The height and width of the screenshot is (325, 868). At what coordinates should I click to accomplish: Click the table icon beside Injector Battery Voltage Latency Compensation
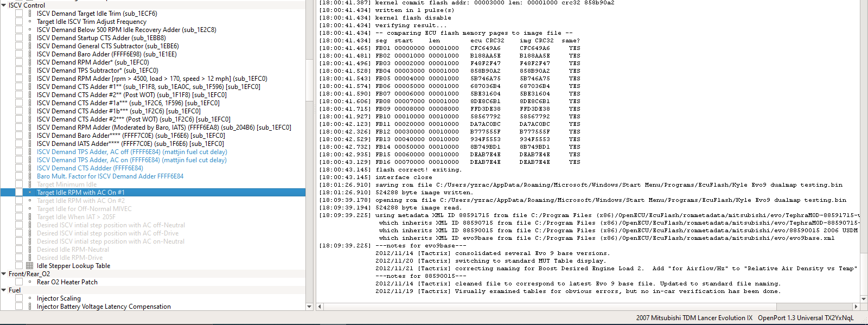(30, 307)
